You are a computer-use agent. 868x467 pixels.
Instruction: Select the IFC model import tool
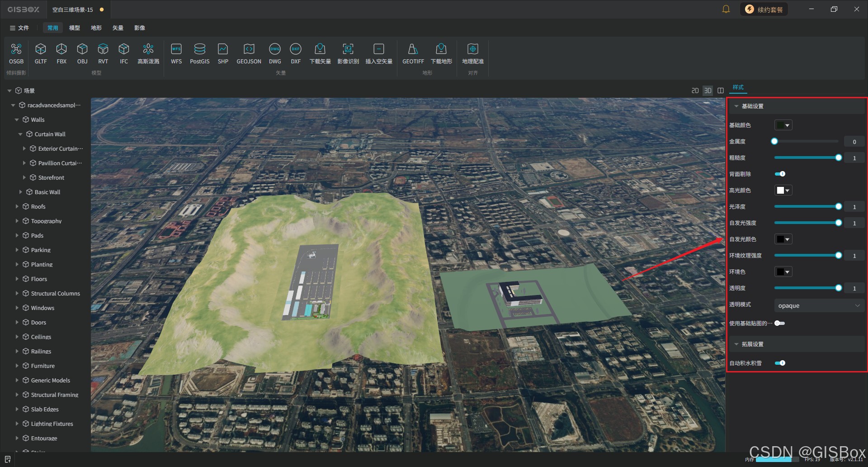point(124,53)
